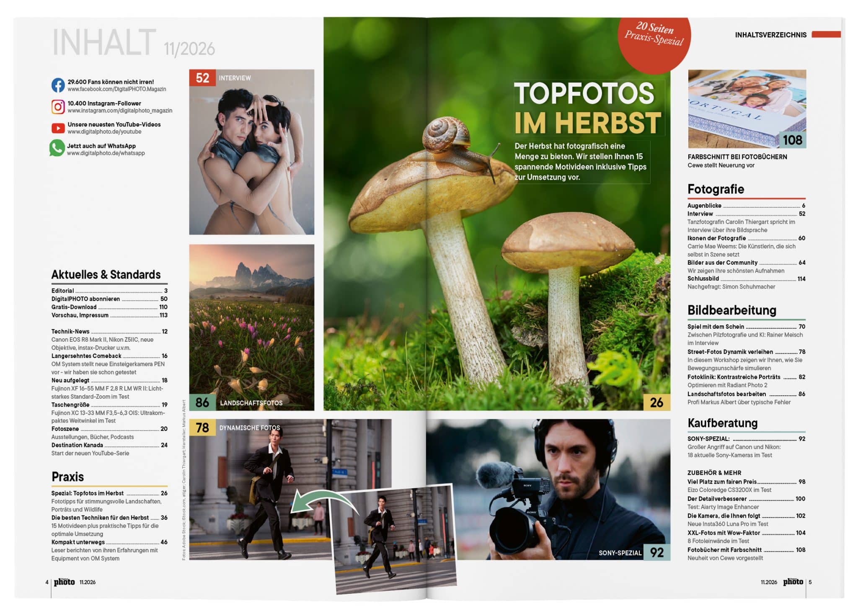Click the Gratis-Download contents entry
858x616 pixels.
(109, 307)
